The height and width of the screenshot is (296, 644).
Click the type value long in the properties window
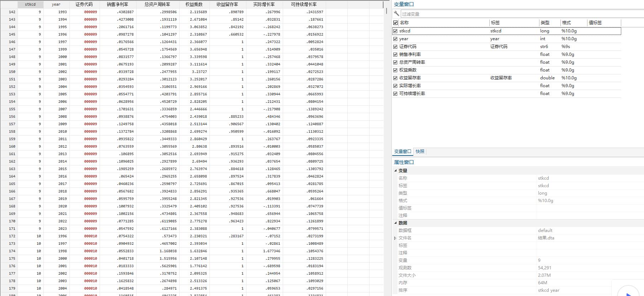(543, 193)
